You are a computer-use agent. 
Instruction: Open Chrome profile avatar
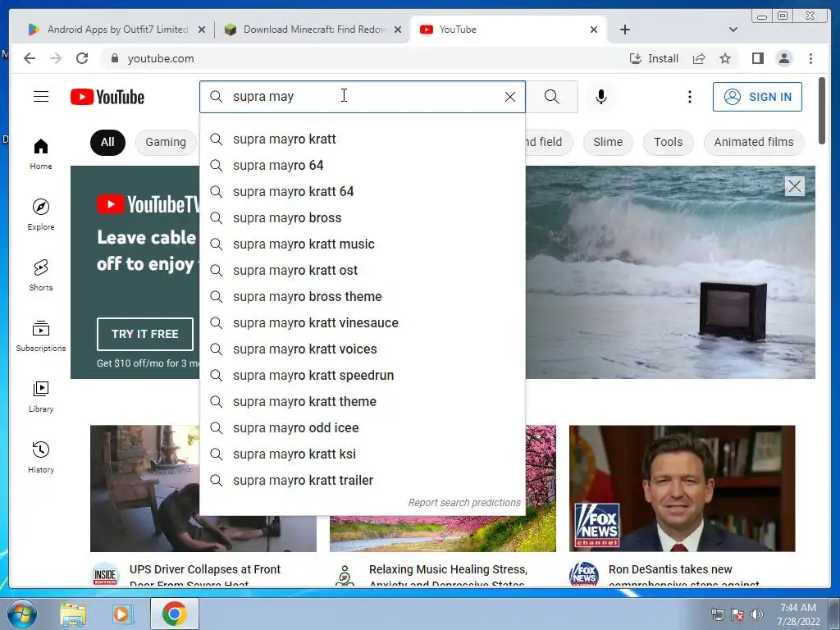click(x=783, y=58)
